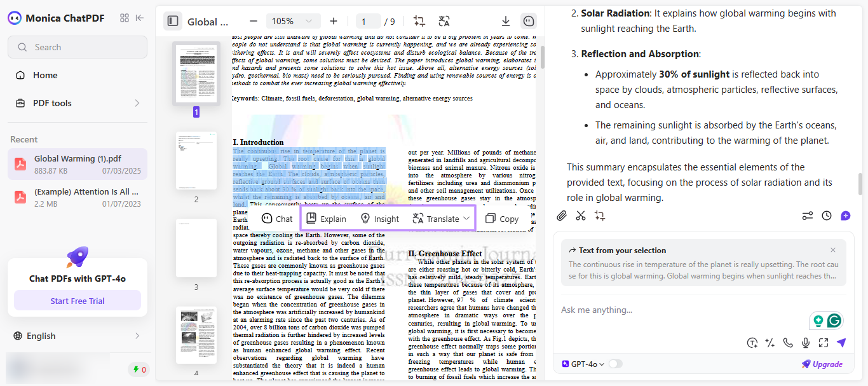This screenshot has width=868, height=386.
Task: Click the Grammarly G icon
Action: [834, 321]
